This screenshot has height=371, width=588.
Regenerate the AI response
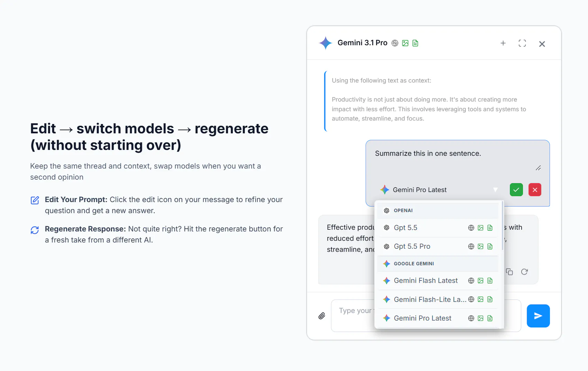pos(524,272)
